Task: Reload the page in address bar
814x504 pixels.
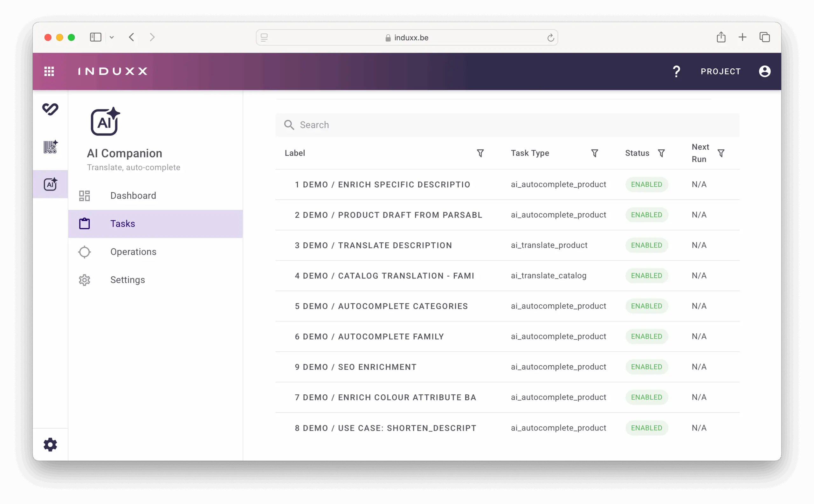Action: click(x=550, y=38)
